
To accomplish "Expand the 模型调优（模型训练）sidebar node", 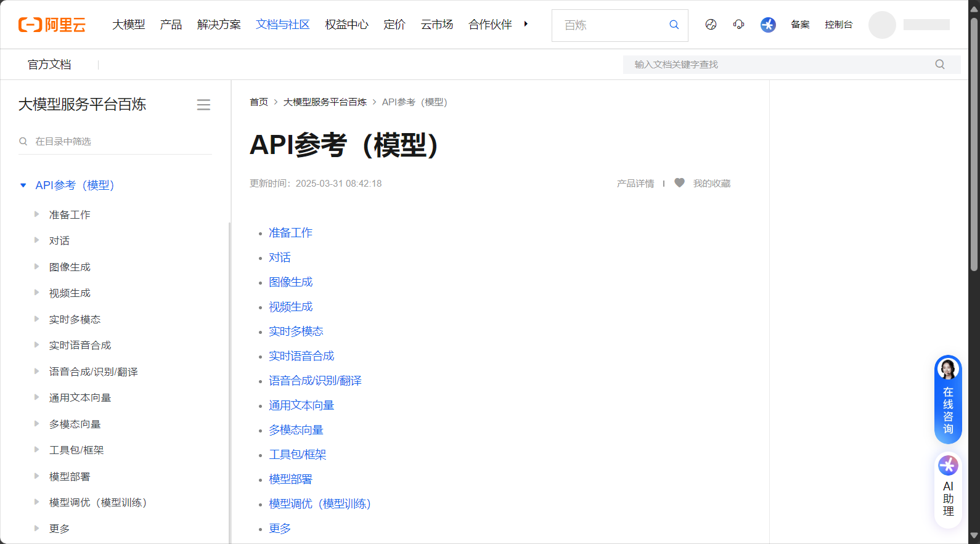I will point(36,502).
